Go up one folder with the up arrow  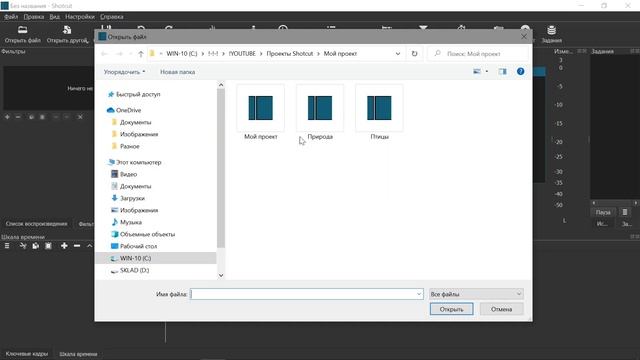(x=141, y=54)
